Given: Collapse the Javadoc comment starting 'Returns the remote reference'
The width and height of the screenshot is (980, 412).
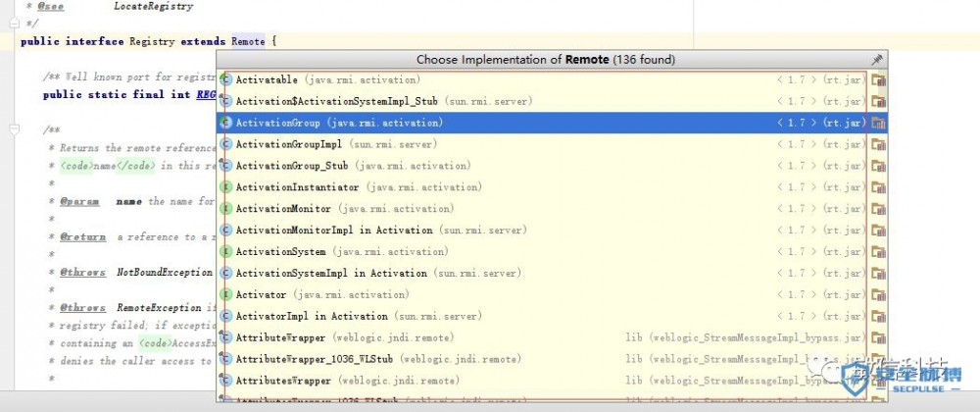Looking at the screenshot, I should pyautogui.click(x=15, y=130).
